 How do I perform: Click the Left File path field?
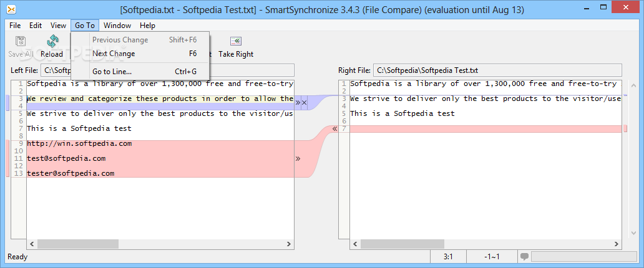coord(167,70)
